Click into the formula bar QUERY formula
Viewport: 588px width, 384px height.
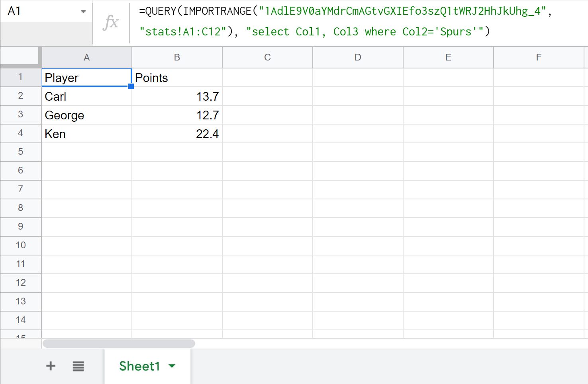pos(345,21)
